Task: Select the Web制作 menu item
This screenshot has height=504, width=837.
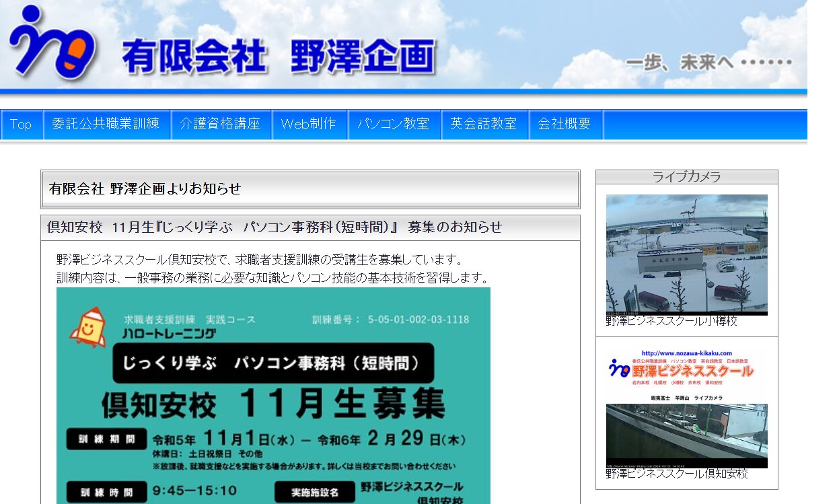Action: (x=309, y=124)
